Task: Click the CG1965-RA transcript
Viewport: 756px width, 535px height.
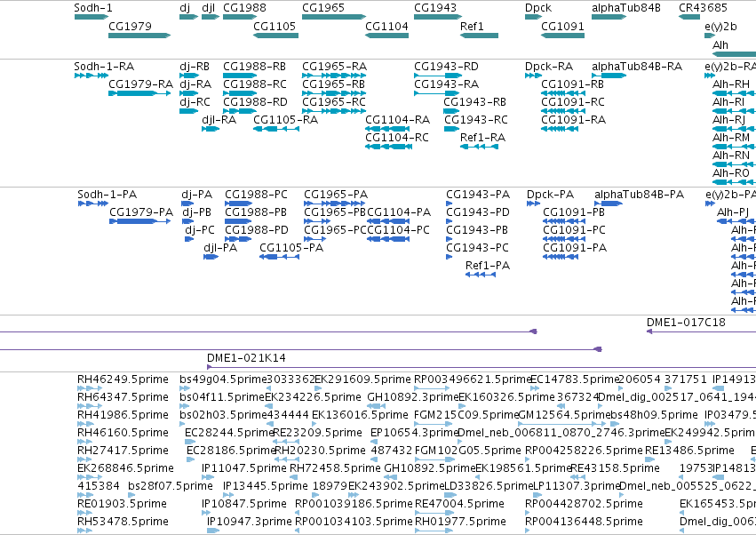Action: [x=334, y=76]
